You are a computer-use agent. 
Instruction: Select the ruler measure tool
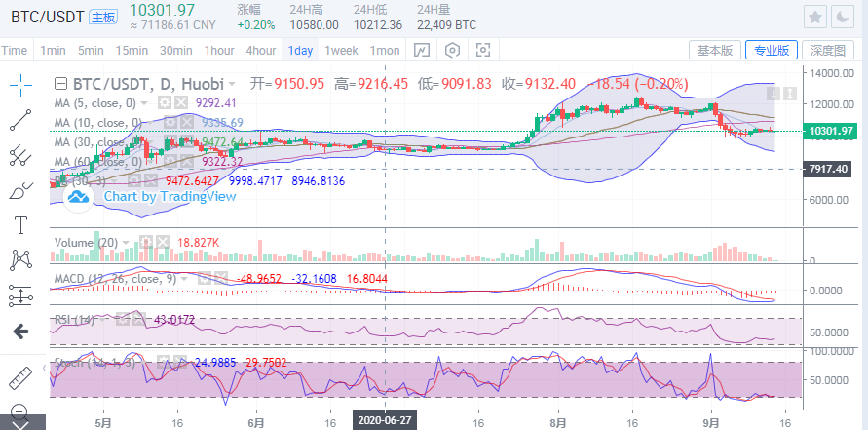pos(20,378)
